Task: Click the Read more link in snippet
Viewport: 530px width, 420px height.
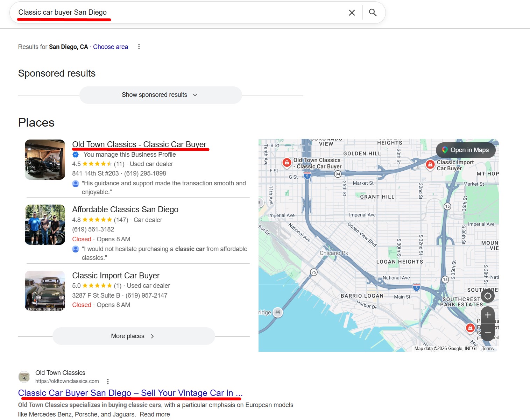Action: point(155,414)
